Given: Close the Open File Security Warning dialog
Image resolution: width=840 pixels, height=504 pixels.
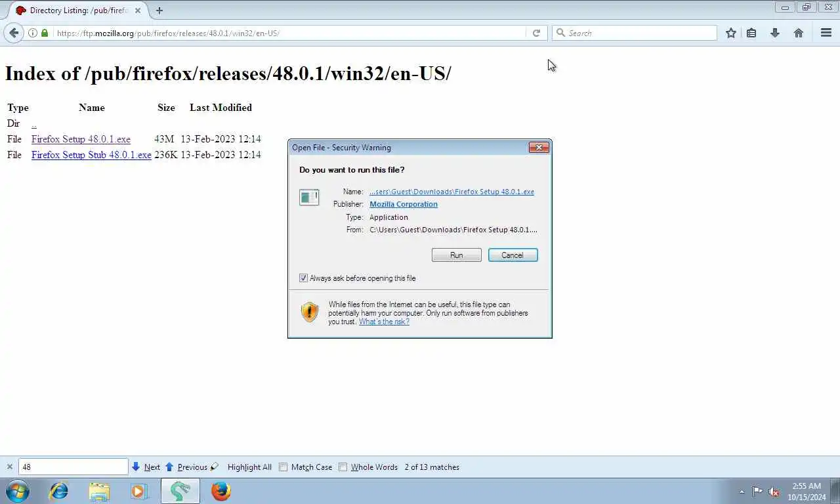Looking at the screenshot, I should point(539,148).
